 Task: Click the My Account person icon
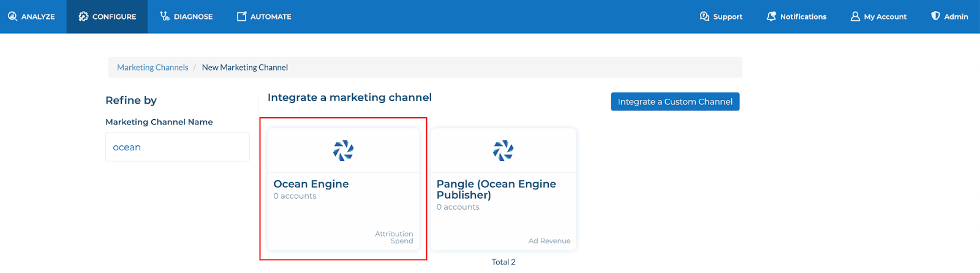(855, 17)
